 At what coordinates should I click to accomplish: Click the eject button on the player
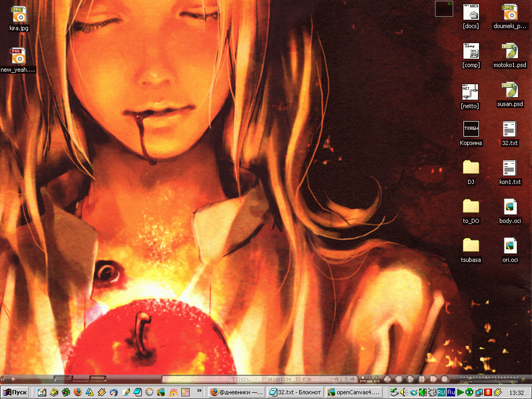(x=387, y=379)
